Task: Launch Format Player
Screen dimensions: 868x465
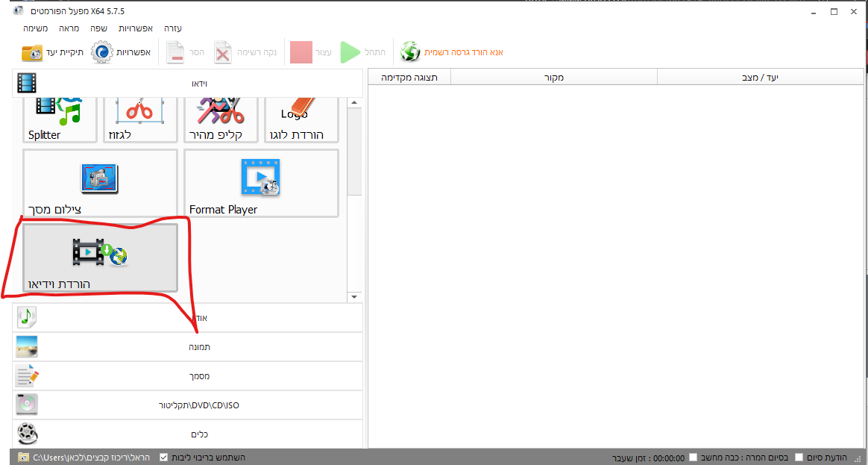Action: (261, 183)
